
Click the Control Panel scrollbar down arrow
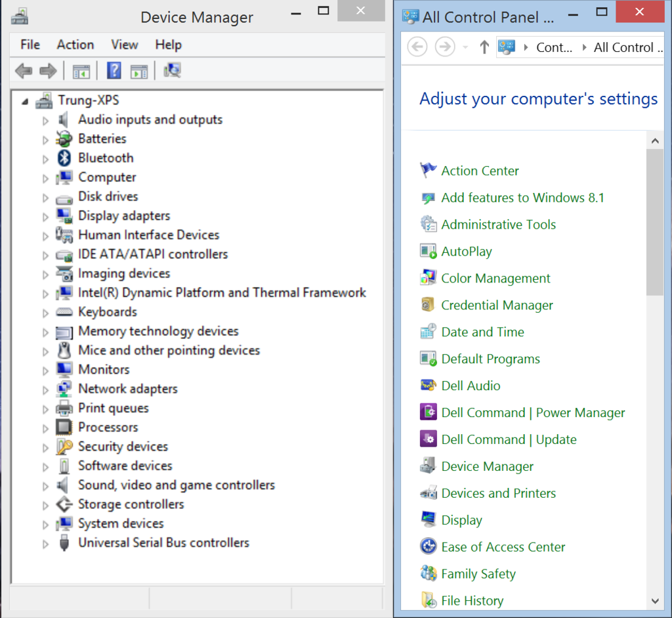pyautogui.click(x=655, y=601)
